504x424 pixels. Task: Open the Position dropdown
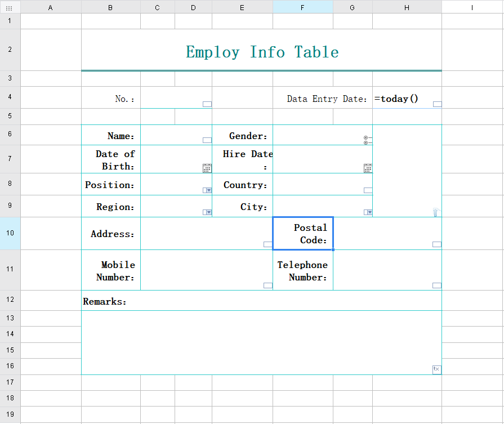[208, 190]
